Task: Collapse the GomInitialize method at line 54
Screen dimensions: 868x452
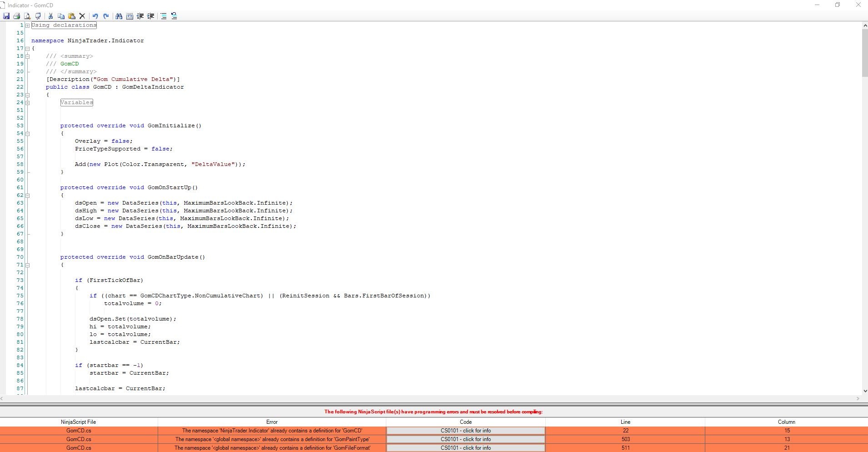Action: click(28, 134)
